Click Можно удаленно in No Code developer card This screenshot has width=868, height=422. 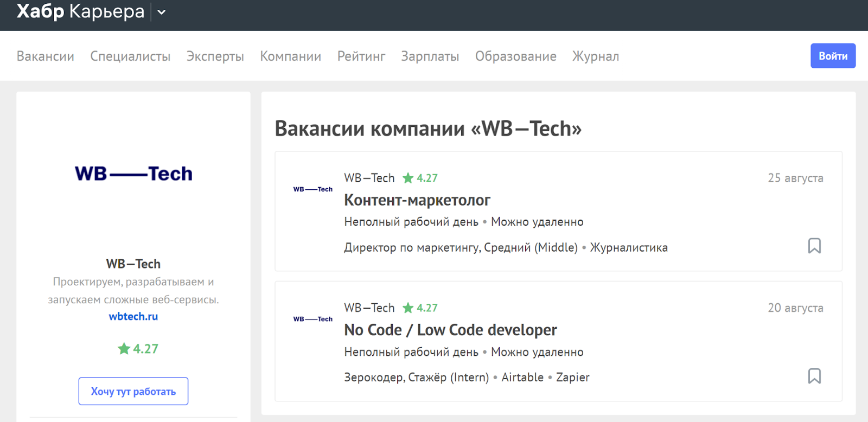(537, 352)
